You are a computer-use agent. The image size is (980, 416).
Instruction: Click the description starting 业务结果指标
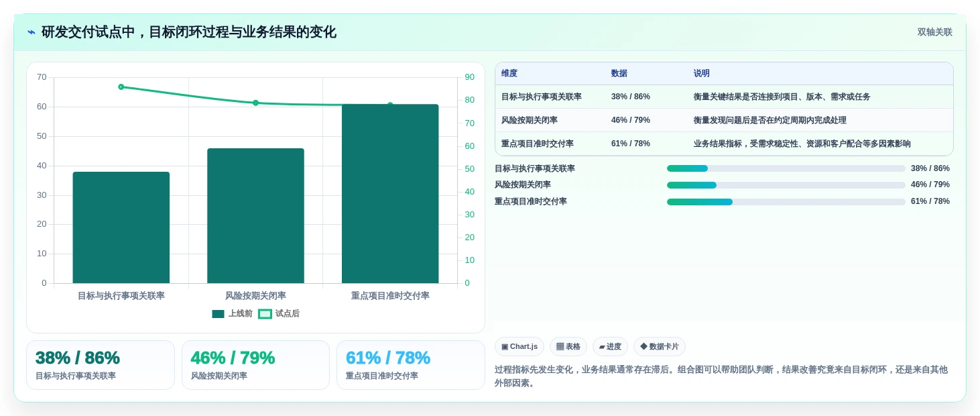pos(802,144)
